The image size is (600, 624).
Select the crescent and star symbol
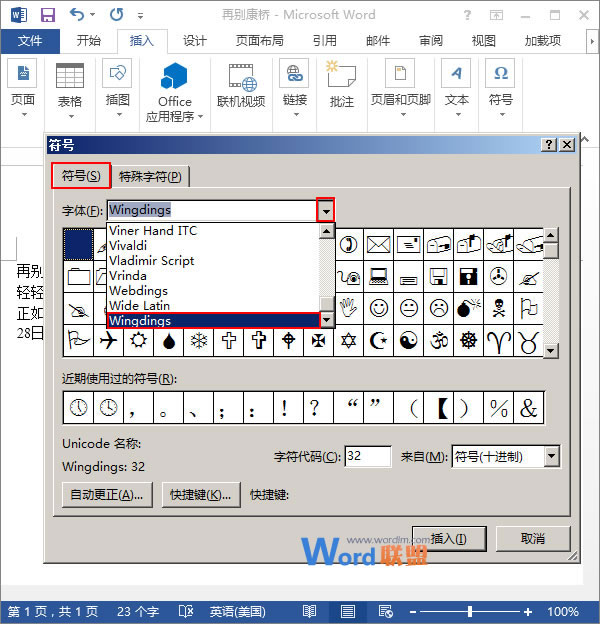(378, 340)
